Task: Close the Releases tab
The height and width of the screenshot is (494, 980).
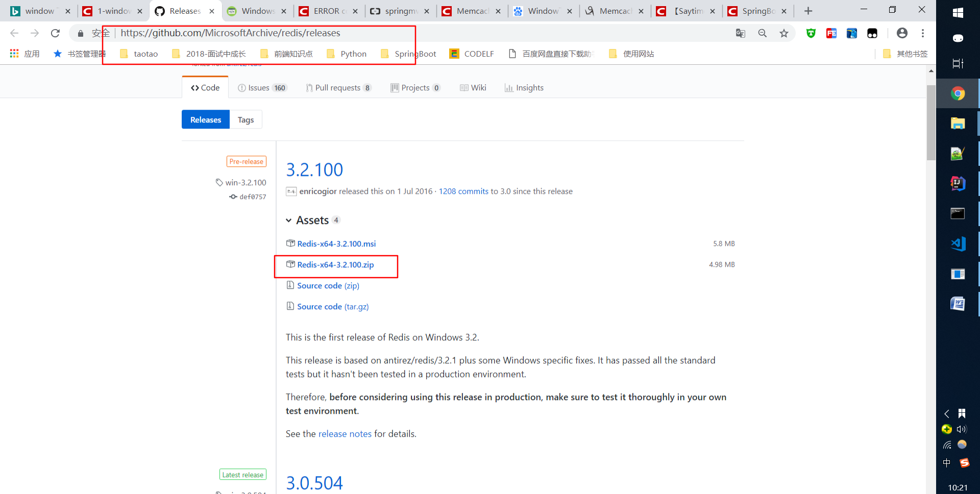Action: coord(212,11)
